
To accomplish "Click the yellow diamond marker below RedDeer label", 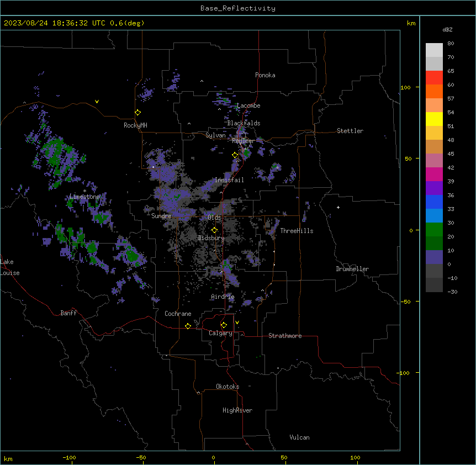I will 235,155.
